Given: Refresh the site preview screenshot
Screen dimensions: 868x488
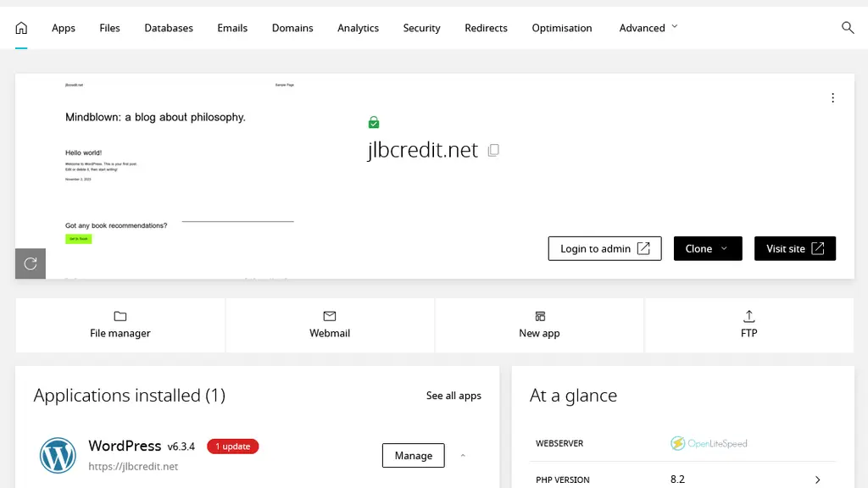Looking at the screenshot, I should 31,263.
